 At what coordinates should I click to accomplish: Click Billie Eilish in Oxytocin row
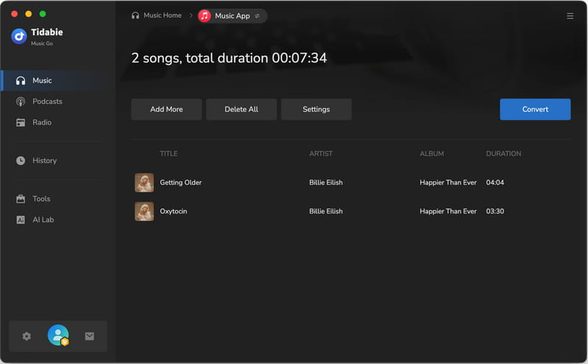326,212
